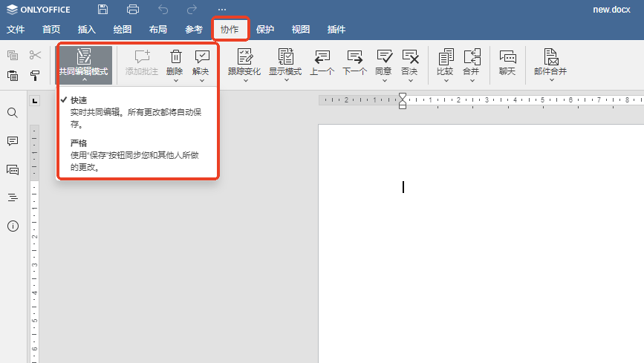Expand the Accept (同意) changes dropdown arrow
644x363 pixels.
click(383, 80)
